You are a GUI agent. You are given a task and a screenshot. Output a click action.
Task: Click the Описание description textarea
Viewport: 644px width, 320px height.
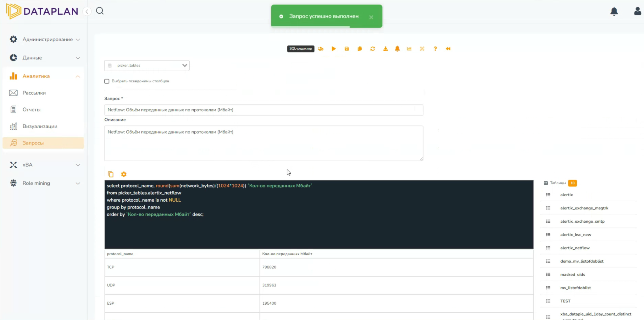(x=264, y=143)
